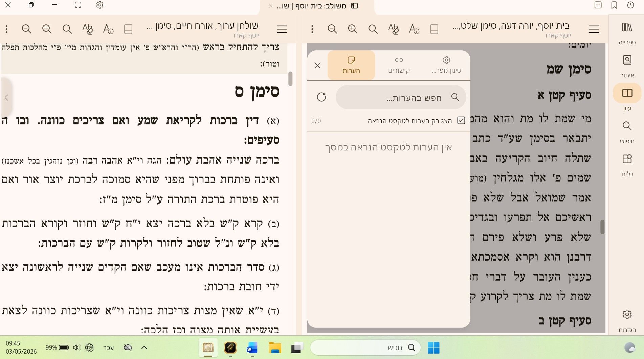644x359 pixels.
Task: Open the חיפוש search sidebar icon
Action: [627, 131]
